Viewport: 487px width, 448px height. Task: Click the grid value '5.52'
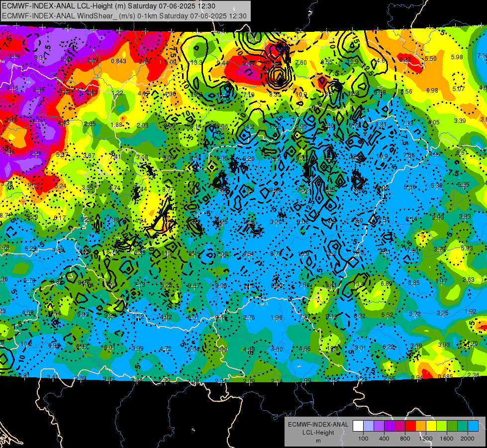(388, 315)
